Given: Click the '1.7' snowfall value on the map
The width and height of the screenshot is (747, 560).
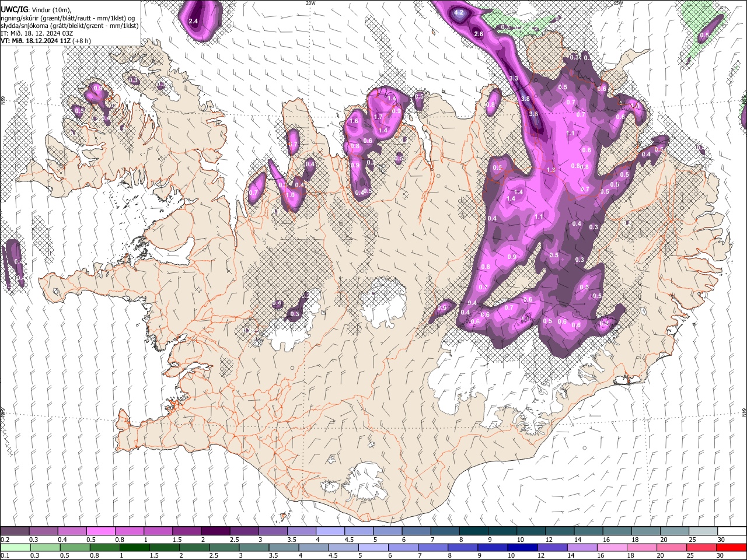Looking at the screenshot, I should [378, 117].
